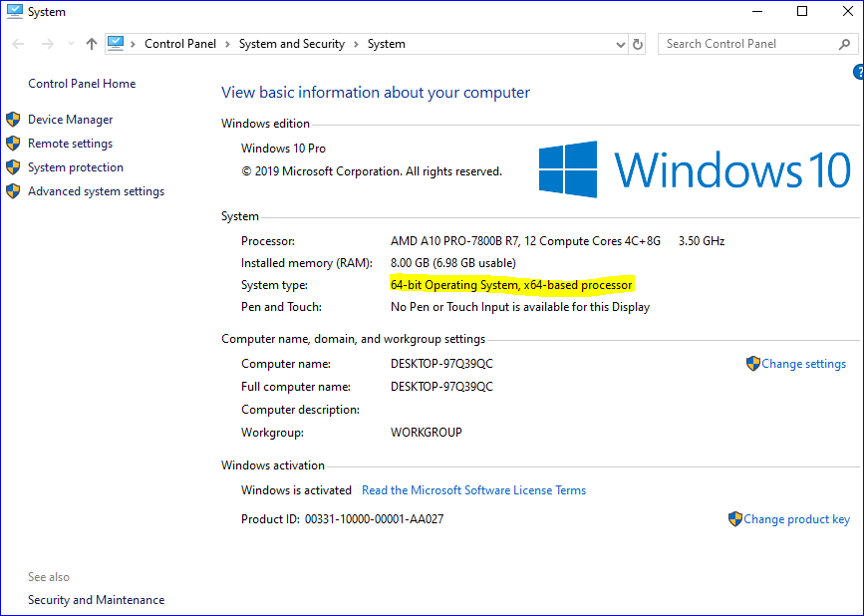Select the 8.00 GB installed memory value

coord(453,263)
